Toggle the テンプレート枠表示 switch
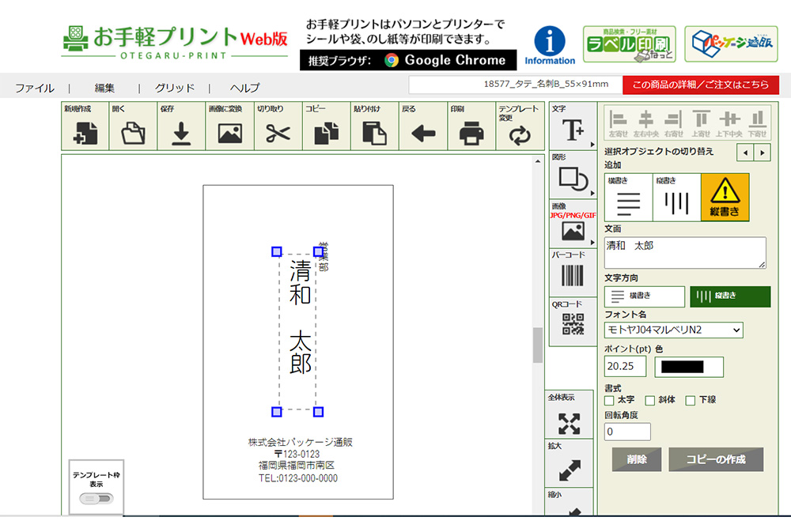Image resolution: width=791 pixels, height=532 pixels. (97, 498)
